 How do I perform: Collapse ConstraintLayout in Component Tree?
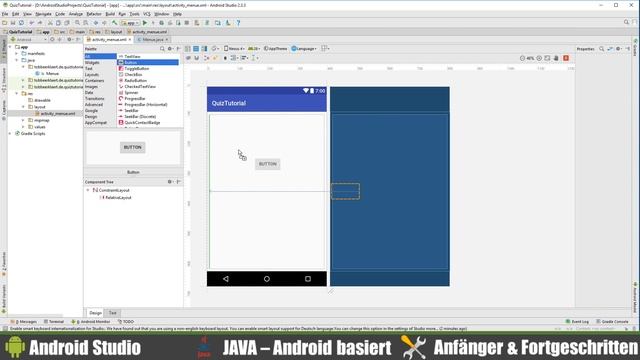pos(88,190)
